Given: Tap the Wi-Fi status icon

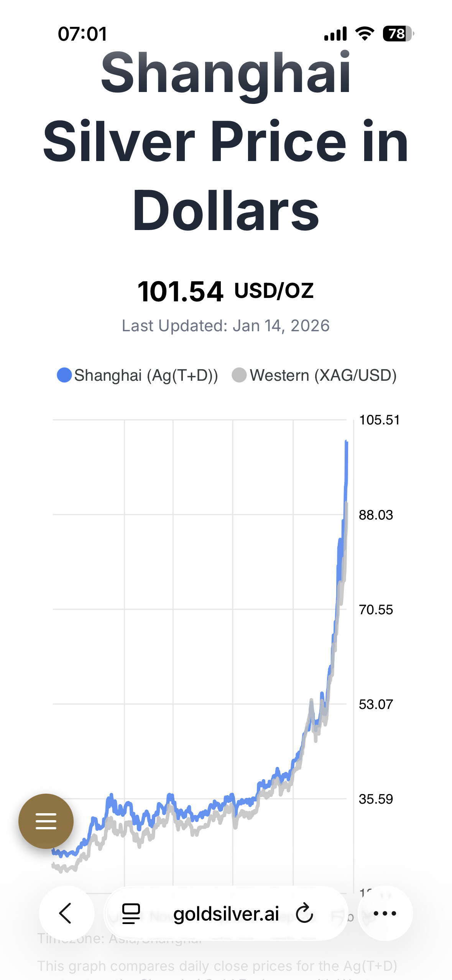Looking at the screenshot, I should [365, 34].
